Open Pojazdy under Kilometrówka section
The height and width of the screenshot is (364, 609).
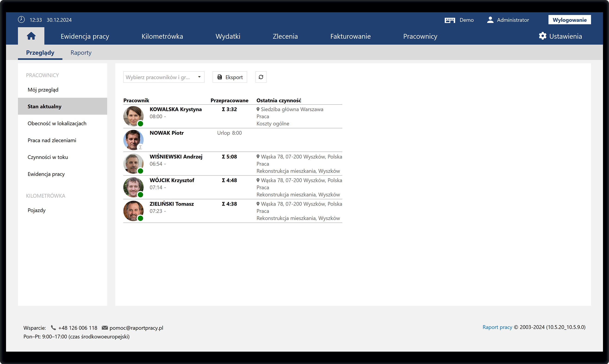pos(37,210)
